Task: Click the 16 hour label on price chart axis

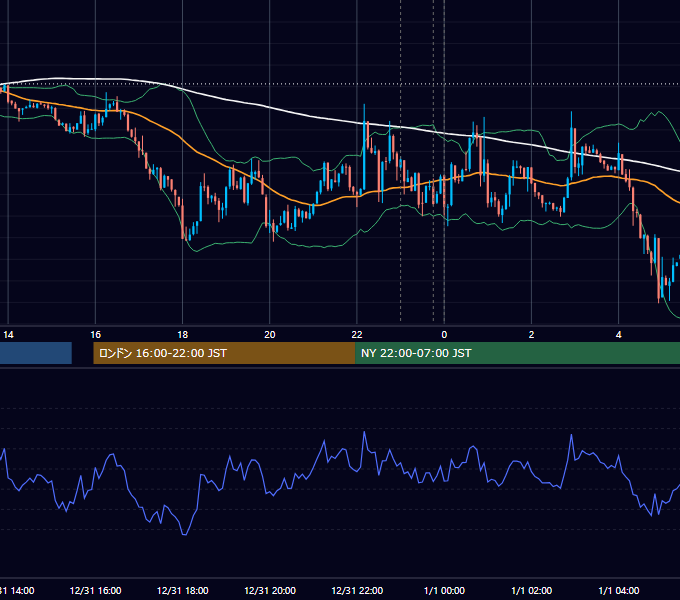Action: pyautogui.click(x=95, y=335)
